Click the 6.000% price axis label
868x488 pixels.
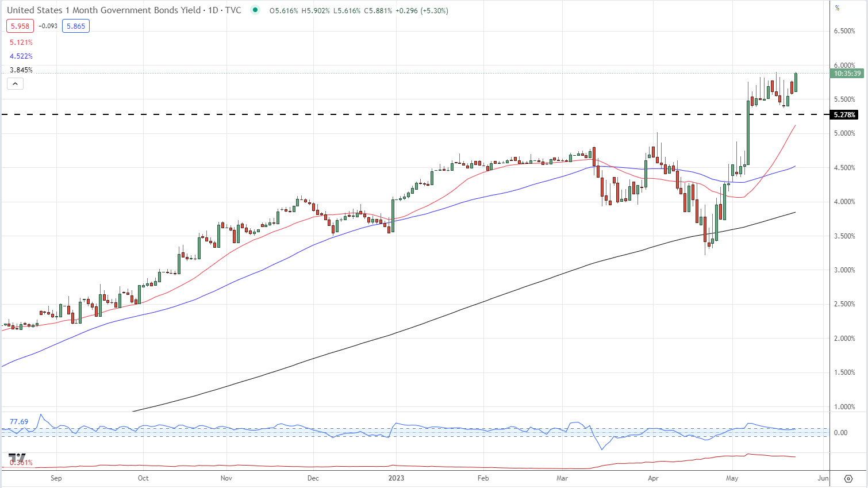(844, 66)
